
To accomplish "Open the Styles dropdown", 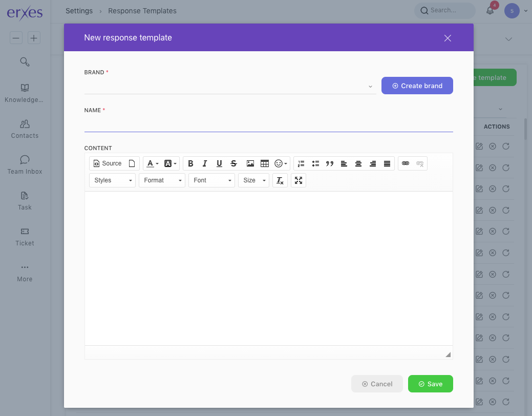I will point(112,180).
